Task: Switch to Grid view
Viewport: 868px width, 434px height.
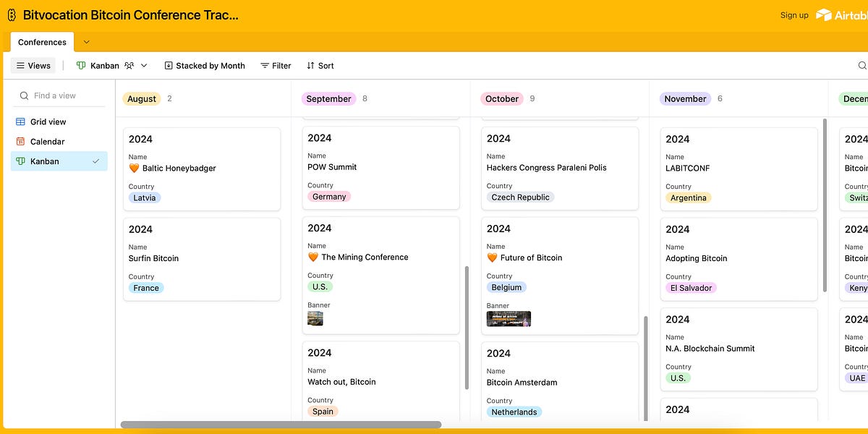Action: point(59,122)
